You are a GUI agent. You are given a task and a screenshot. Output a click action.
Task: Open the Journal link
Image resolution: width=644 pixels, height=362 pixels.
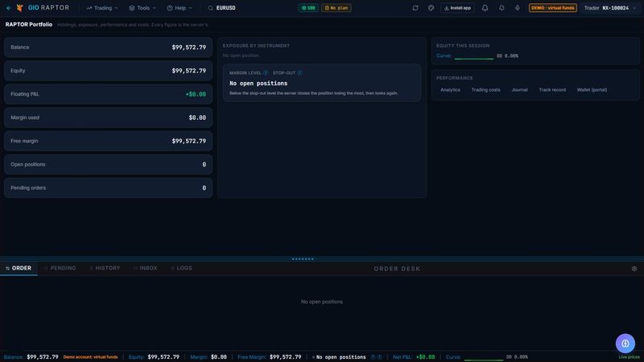(519, 89)
